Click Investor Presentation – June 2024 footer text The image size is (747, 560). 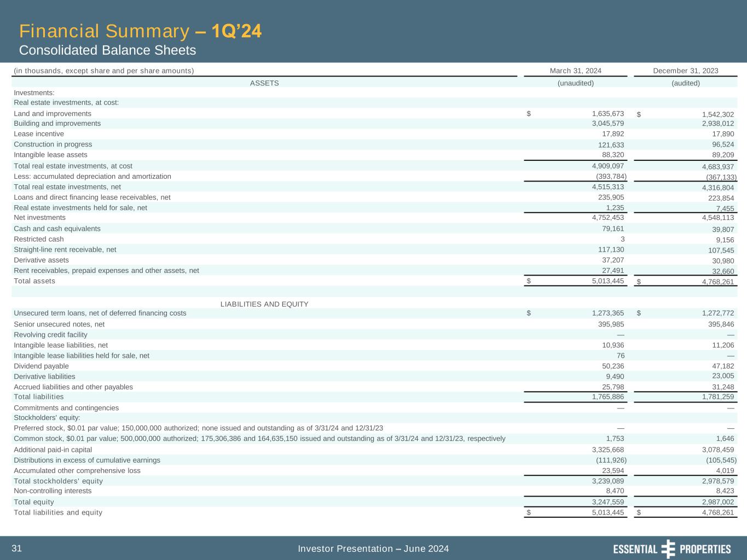(x=373, y=549)
